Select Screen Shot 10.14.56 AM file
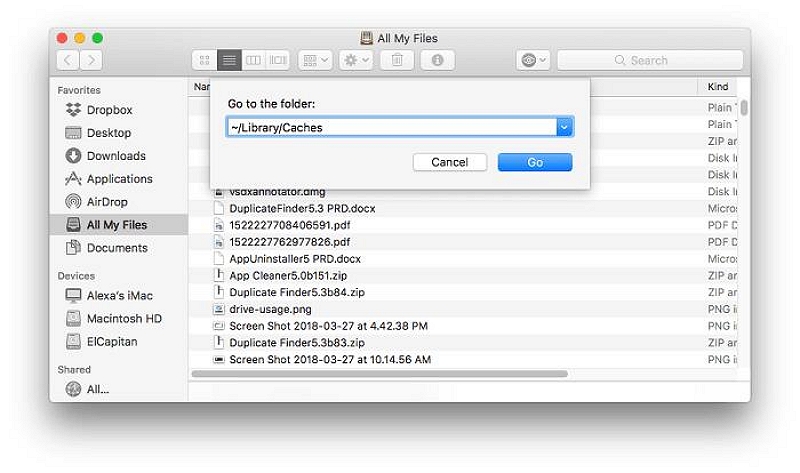Image resolution: width=800 pixels, height=473 pixels. tap(330, 360)
